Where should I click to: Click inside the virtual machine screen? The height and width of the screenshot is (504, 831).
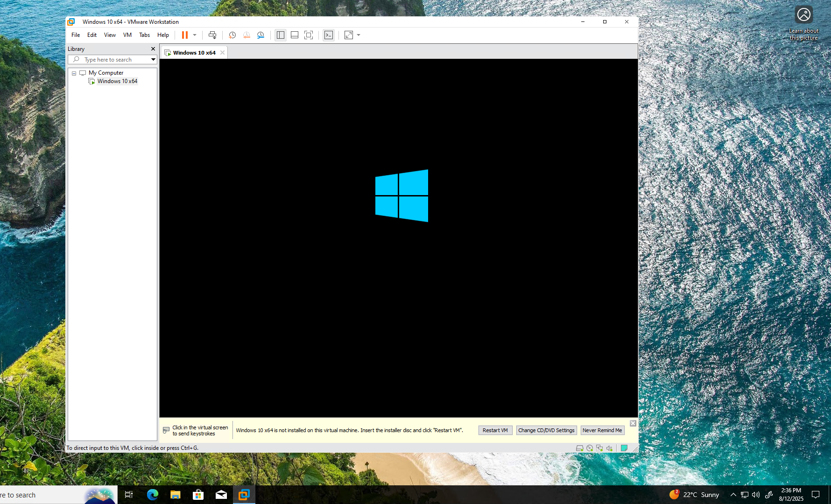tap(399, 238)
